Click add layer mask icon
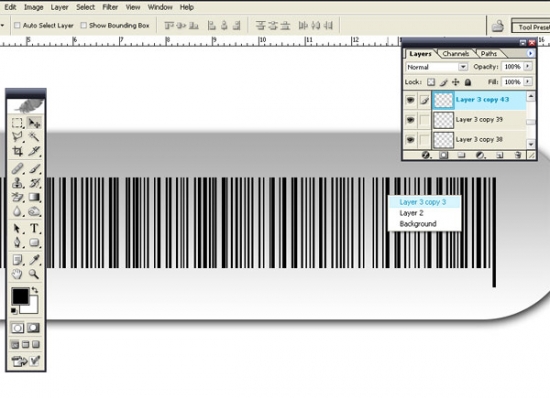 point(444,155)
